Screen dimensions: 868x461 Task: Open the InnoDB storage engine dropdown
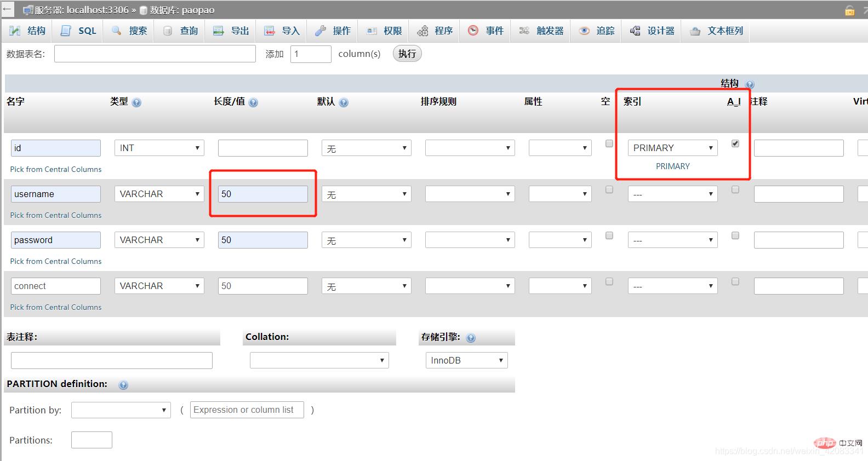click(x=466, y=360)
